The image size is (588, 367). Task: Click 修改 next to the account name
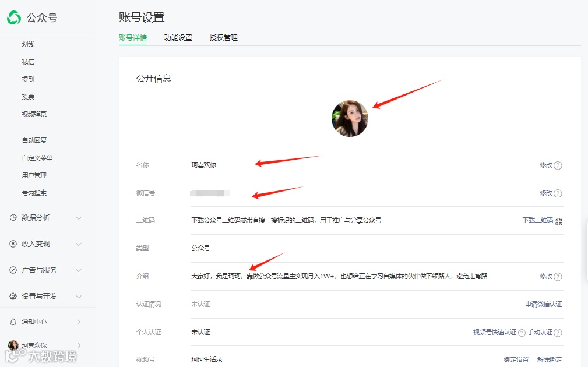click(x=547, y=165)
